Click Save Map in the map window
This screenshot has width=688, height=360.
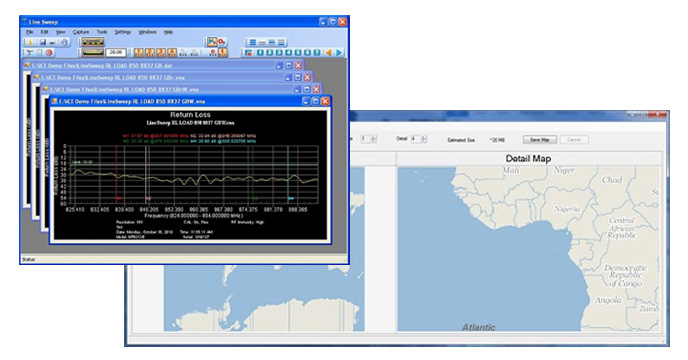tap(540, 140)
